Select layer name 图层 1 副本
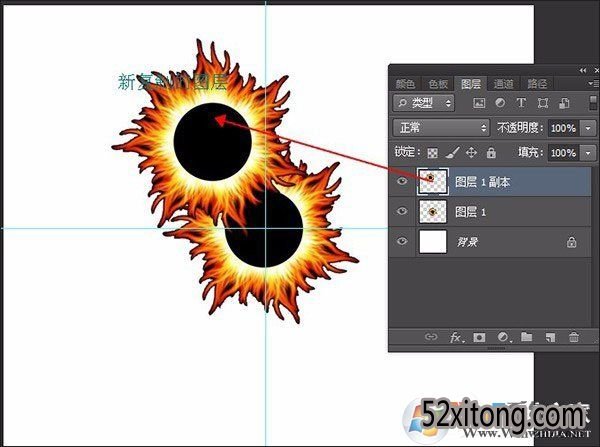This screenshot has height=447, width=600. click(x=483, y=182)
